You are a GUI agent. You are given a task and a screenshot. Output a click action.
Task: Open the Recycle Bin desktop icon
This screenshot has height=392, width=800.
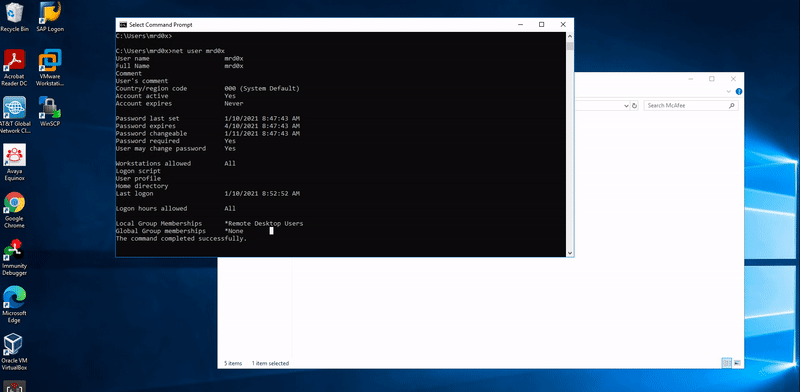pyautogui.click(x=14, y=16)
